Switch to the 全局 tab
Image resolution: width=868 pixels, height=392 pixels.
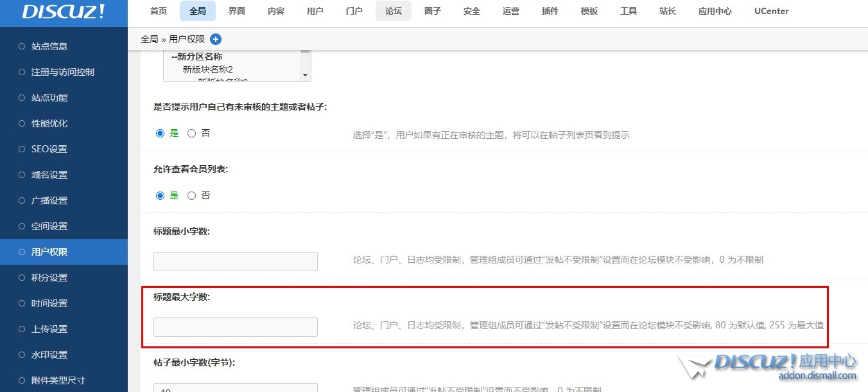pos(197,11)
